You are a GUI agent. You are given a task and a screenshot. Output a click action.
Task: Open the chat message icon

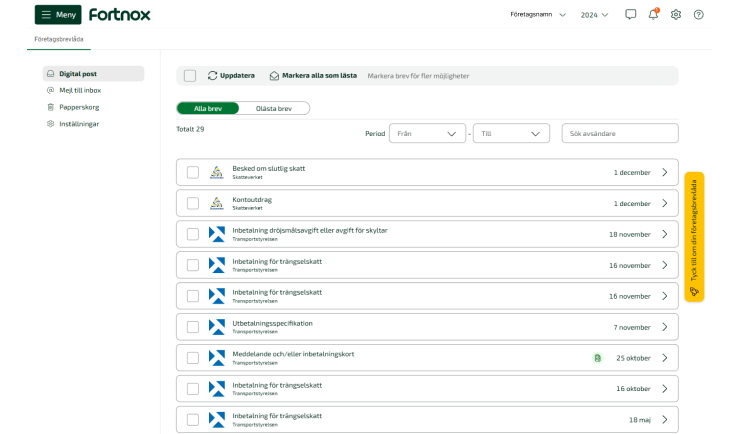[631, 15]
